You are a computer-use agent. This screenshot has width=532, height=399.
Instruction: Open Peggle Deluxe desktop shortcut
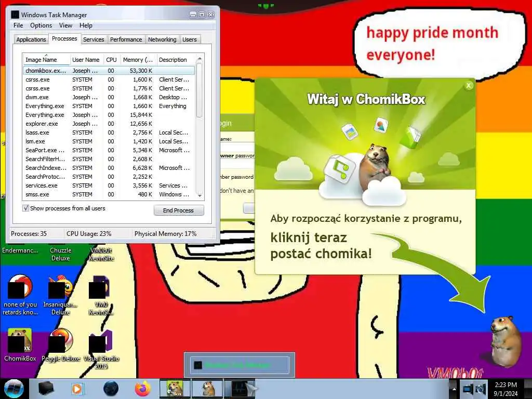click(61, 345)
